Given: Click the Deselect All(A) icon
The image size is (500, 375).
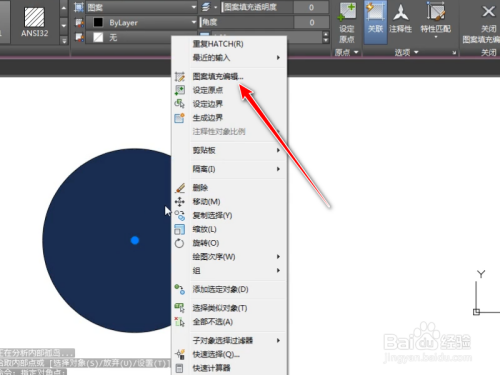Looking at the screenshot, I should 179,322.
